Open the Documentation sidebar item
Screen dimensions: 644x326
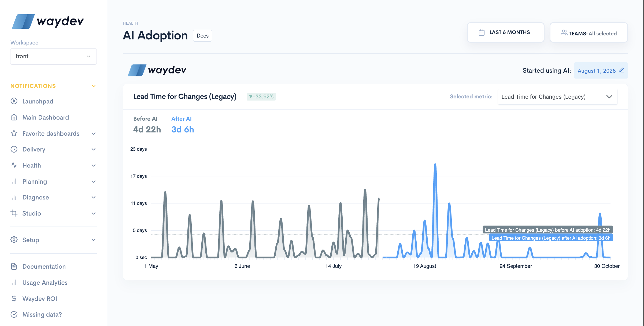click(44, 266)
